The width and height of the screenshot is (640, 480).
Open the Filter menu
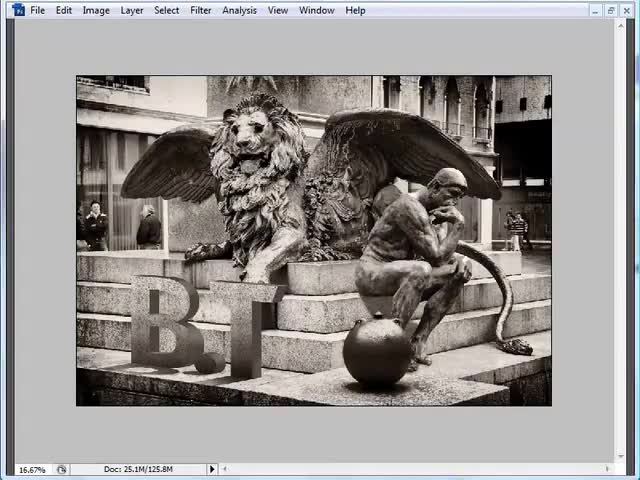tap(201, 10)
